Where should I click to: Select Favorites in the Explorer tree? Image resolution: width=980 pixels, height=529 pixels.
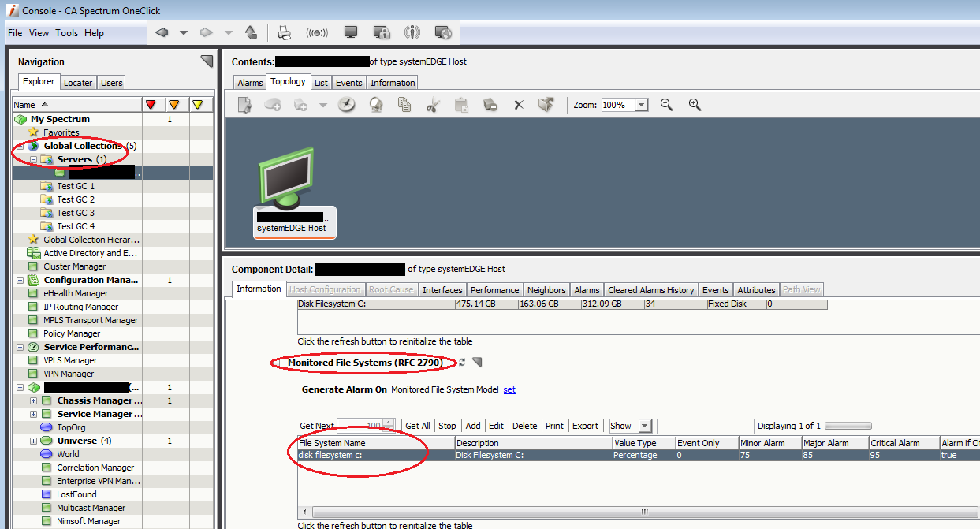click(x=61, y=132)
